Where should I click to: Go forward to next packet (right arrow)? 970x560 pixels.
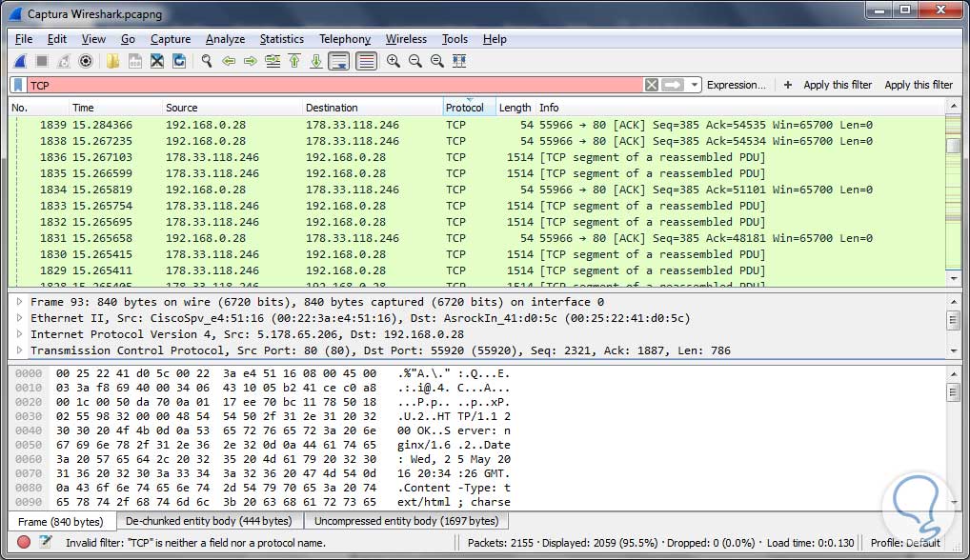pos(251,61)
